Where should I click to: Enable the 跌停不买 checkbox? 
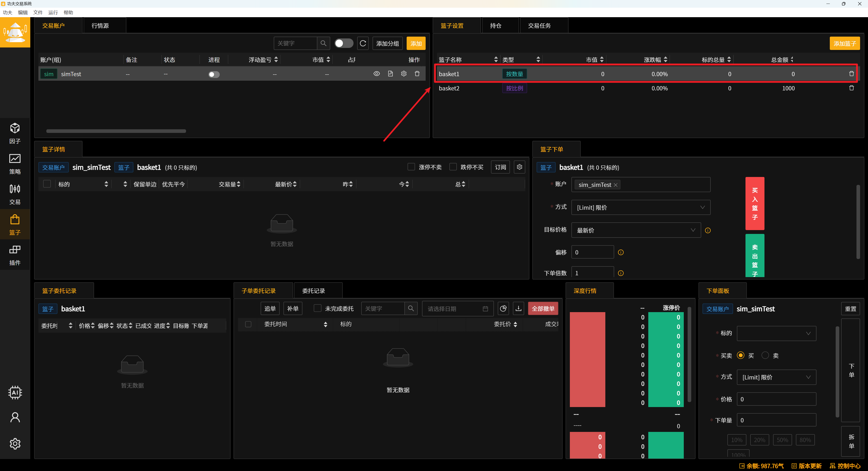tap(453, 167)
